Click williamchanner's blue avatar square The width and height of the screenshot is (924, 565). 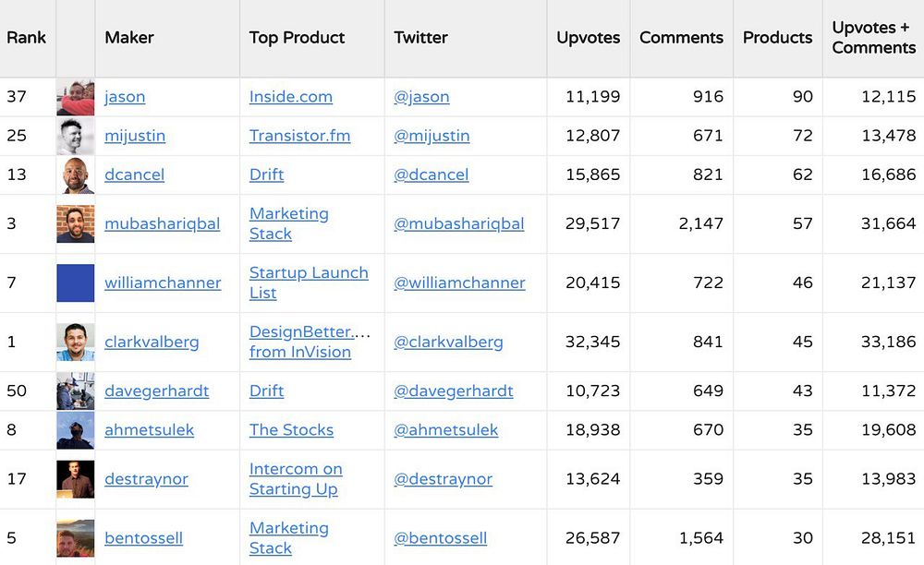(75, 282)
